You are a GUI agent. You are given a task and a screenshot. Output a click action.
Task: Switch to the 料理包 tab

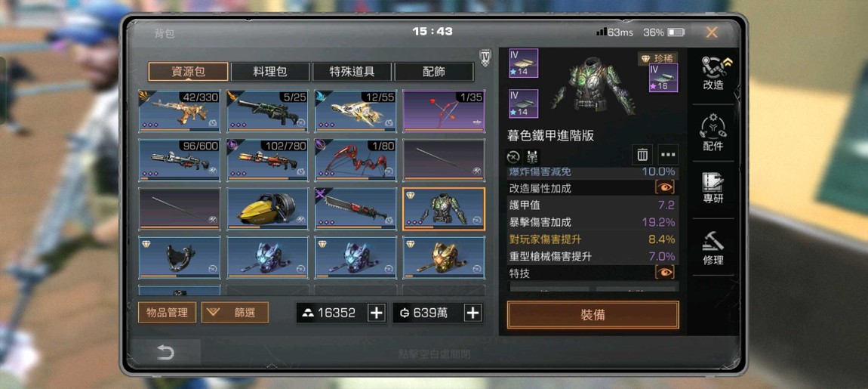tap(269, 72)
